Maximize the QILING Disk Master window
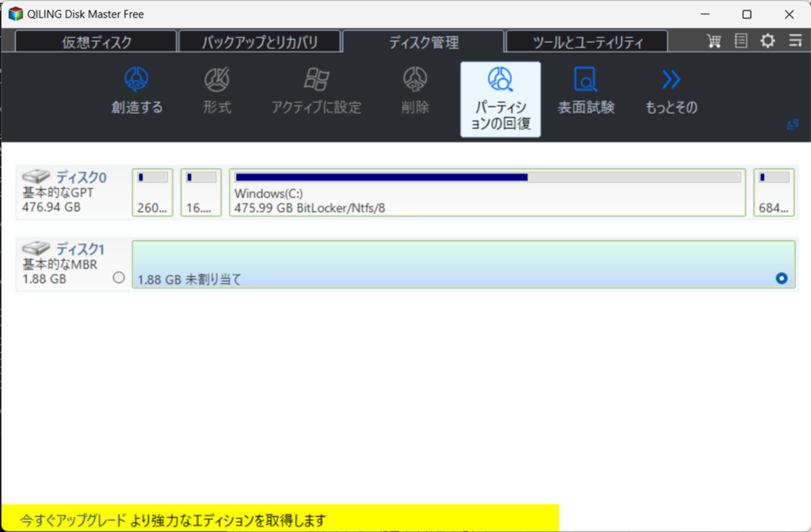 [x=747, y=14]
